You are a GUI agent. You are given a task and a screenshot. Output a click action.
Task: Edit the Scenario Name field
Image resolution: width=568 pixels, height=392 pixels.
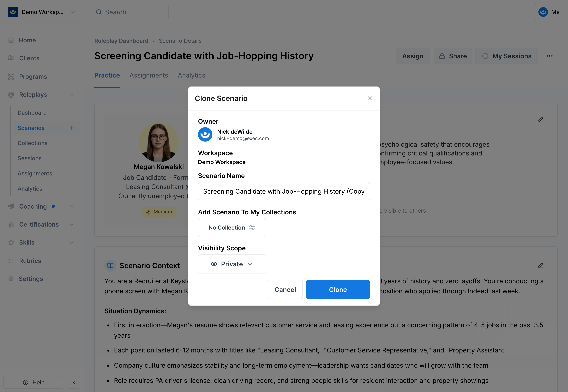(x=284, y=191)
